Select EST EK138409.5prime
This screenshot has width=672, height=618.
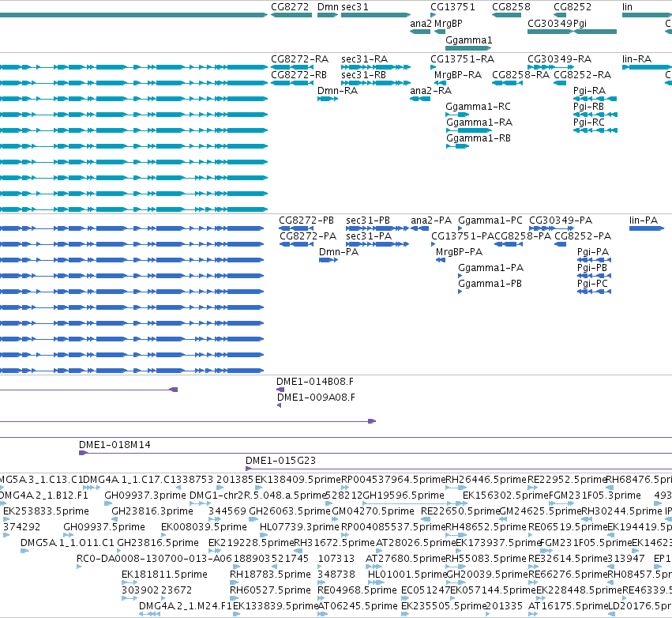298,480
